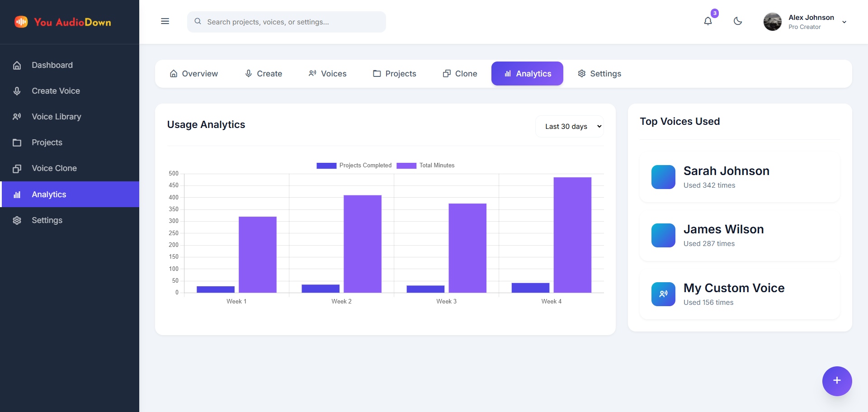Image resolution: width=868 pixels, height=412 pixels.
Task: Switch to the Overview tab
Action: pos(193,74)
